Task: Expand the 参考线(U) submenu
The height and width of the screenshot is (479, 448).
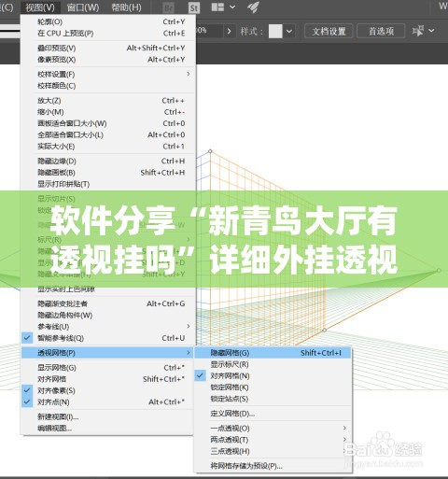Action: coord(108,327)
